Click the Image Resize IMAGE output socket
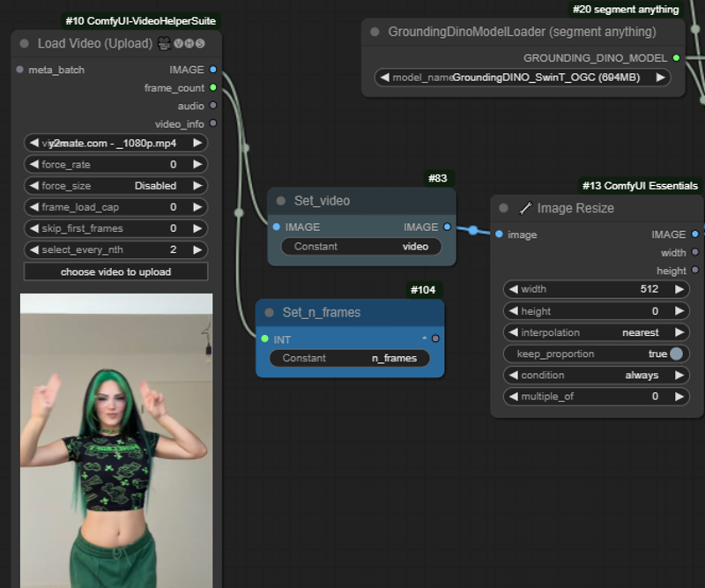 695,234
